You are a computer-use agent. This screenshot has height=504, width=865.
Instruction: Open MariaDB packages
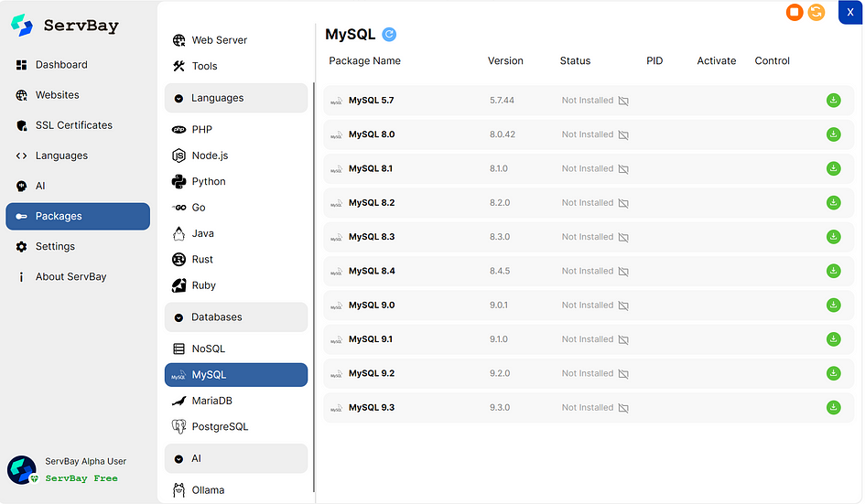click(236, 401)
